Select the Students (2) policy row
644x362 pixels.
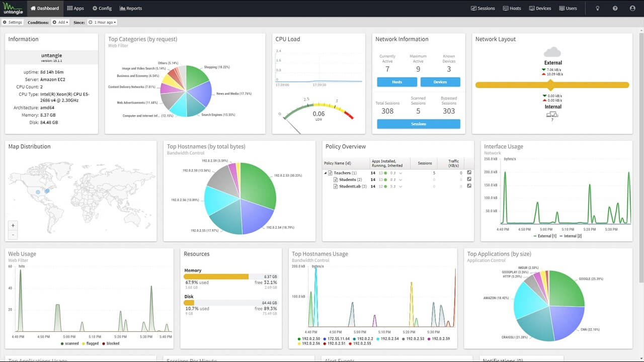tap(398, 179)
